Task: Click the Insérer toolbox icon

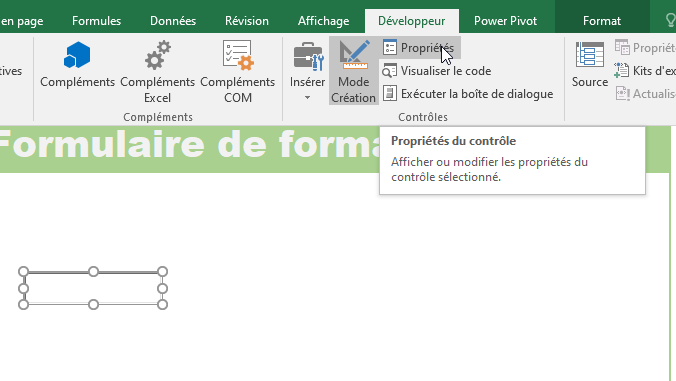Action: (308, 56)
